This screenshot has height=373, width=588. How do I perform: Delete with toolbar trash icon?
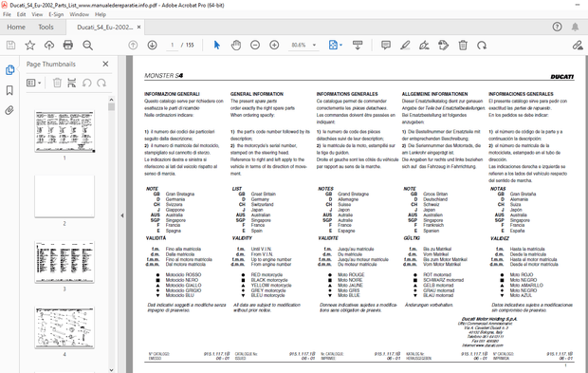tap(463, 46)
